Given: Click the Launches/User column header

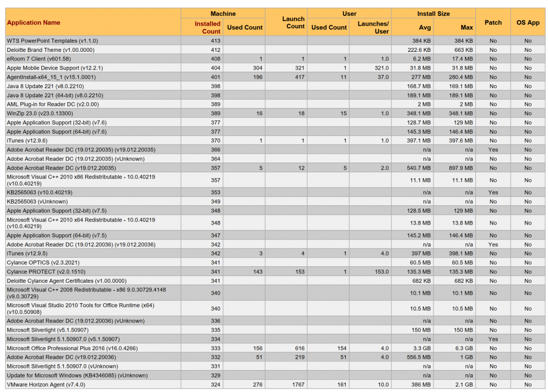Looking at the screenshot, I should [x=373, y=27].
